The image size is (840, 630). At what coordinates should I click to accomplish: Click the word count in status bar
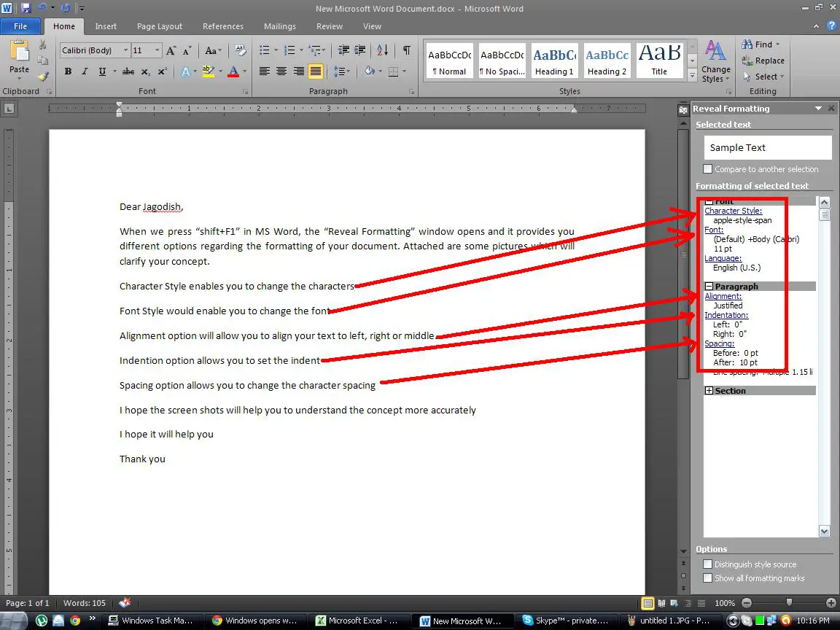click(84, 603)
